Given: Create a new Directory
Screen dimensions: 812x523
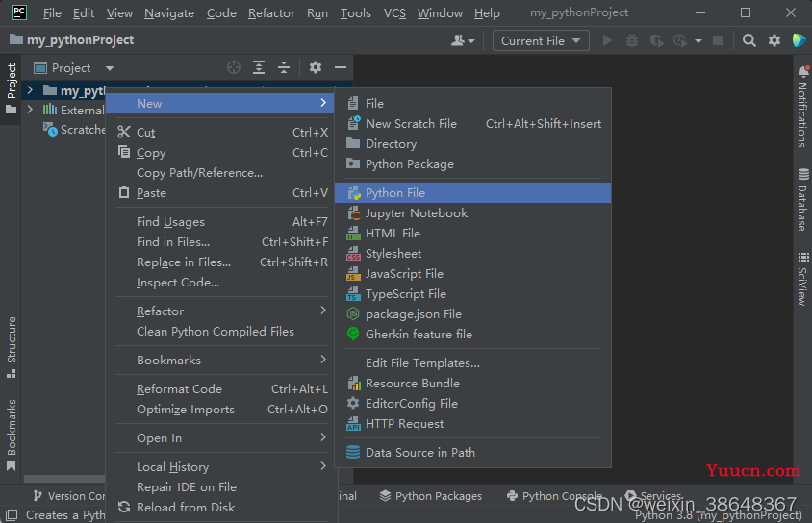Looking at the screenshot, I should click(x=472, y=144).
